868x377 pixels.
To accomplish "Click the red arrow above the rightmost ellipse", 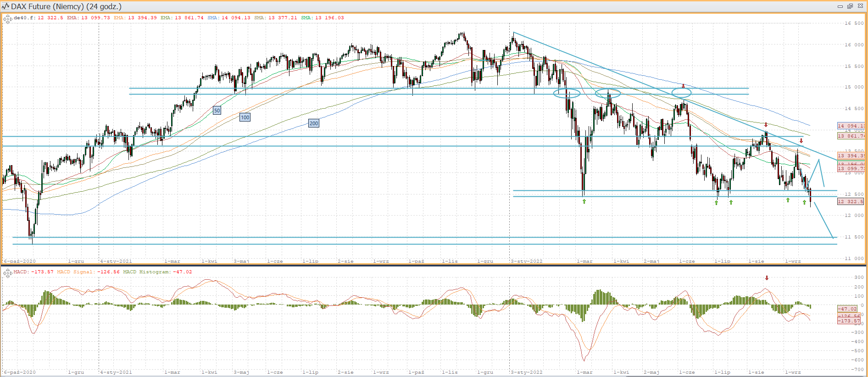I will (683, 86).
